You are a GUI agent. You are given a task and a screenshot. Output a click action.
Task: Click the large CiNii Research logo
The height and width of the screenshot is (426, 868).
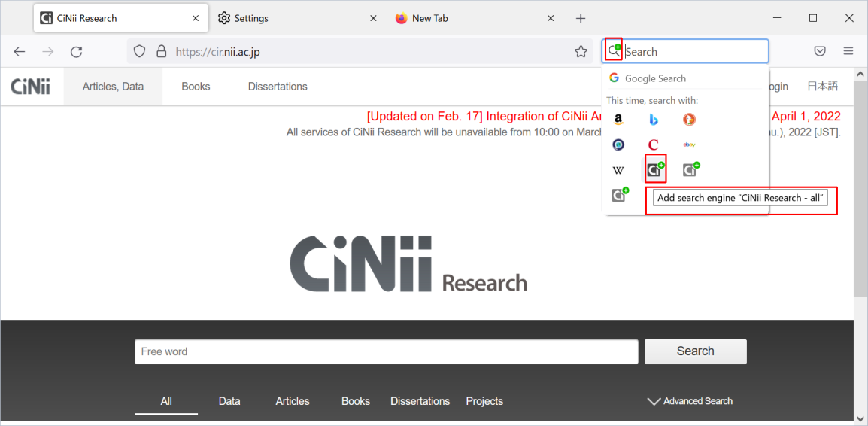(x=408, y=264)
